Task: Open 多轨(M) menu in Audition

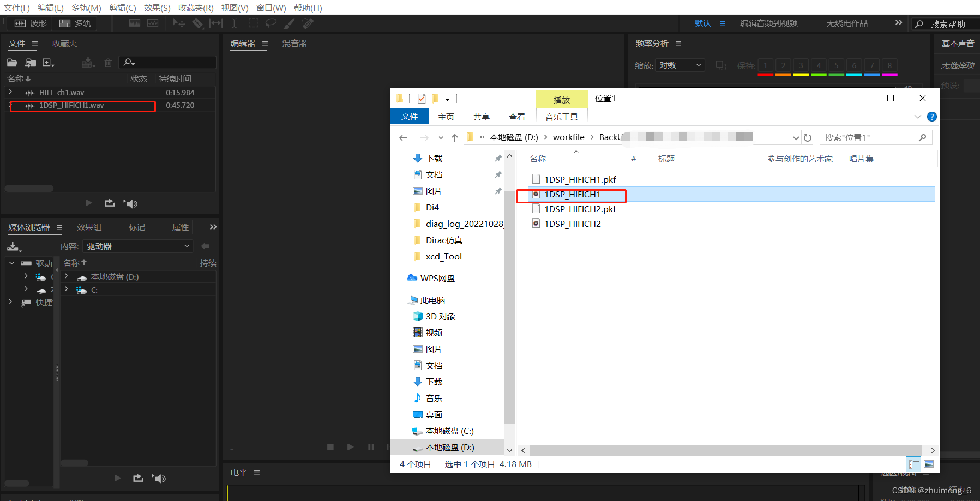Action: point(86,8)
